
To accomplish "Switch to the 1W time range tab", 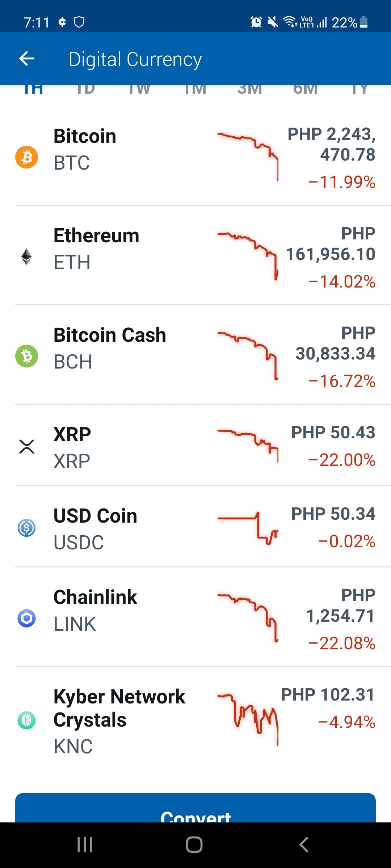I will pyautogui.click(x=139, y=89).
